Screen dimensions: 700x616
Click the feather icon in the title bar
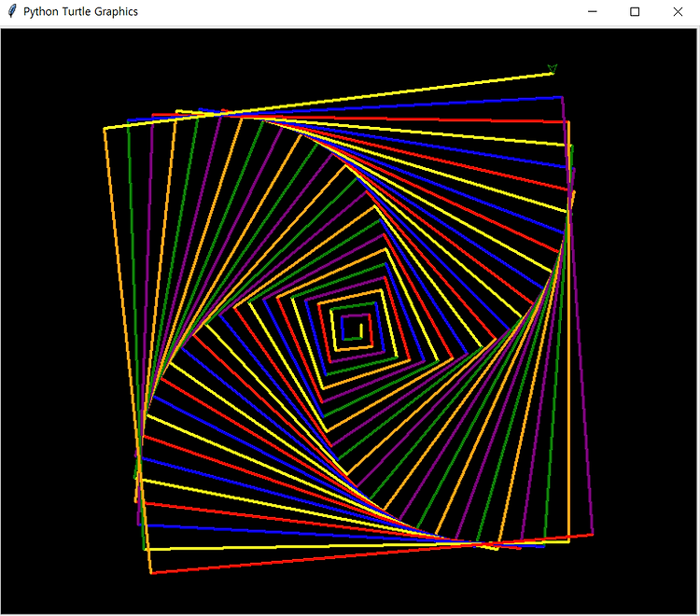12,11
